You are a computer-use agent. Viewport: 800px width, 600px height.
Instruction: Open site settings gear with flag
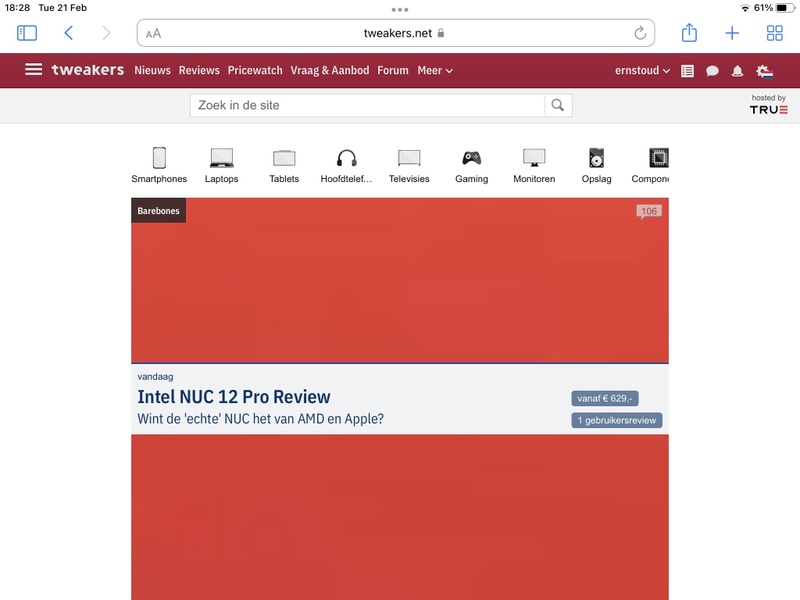click(764, 71)
